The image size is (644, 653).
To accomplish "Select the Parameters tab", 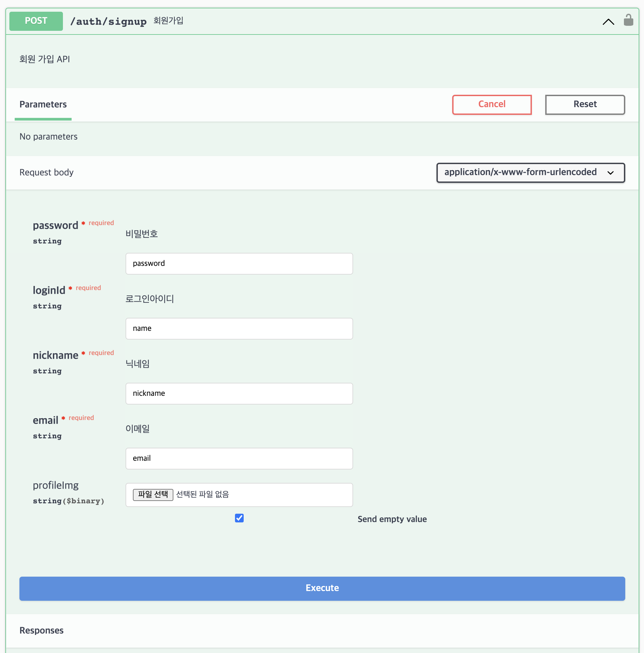I will (43, 104).
